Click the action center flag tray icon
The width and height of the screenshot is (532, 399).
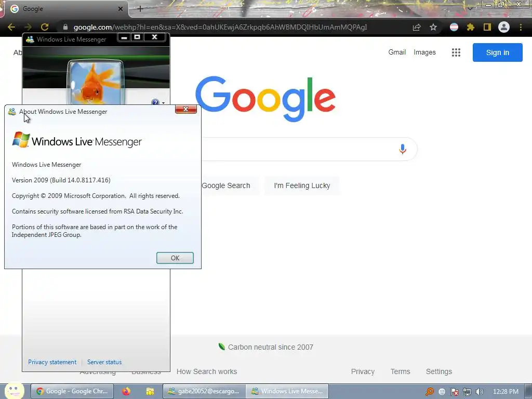pos(454,392)
